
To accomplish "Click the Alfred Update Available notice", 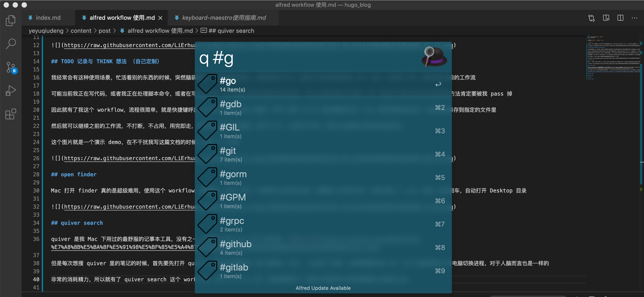I will tap(323, 288).
